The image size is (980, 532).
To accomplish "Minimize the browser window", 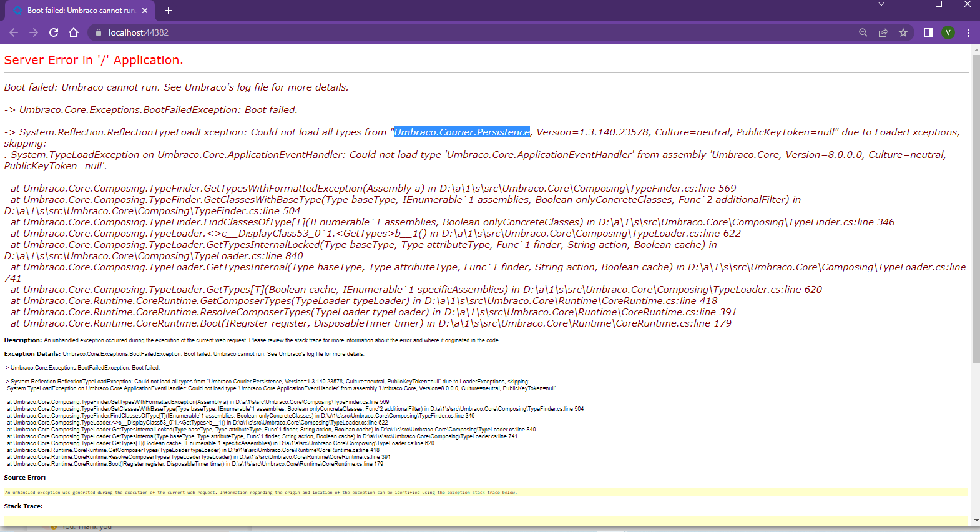I will (x=910, y=4).
